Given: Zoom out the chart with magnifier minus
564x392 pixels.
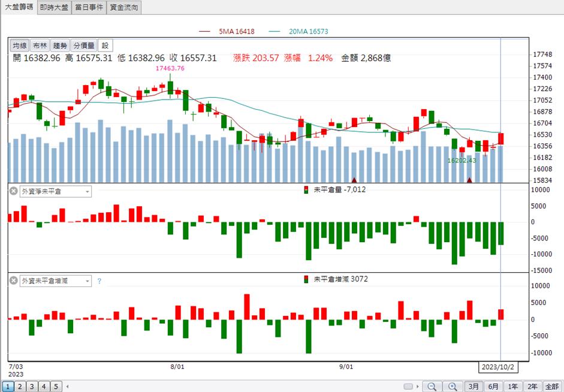Looking at the screenshot, I should 432,387.
